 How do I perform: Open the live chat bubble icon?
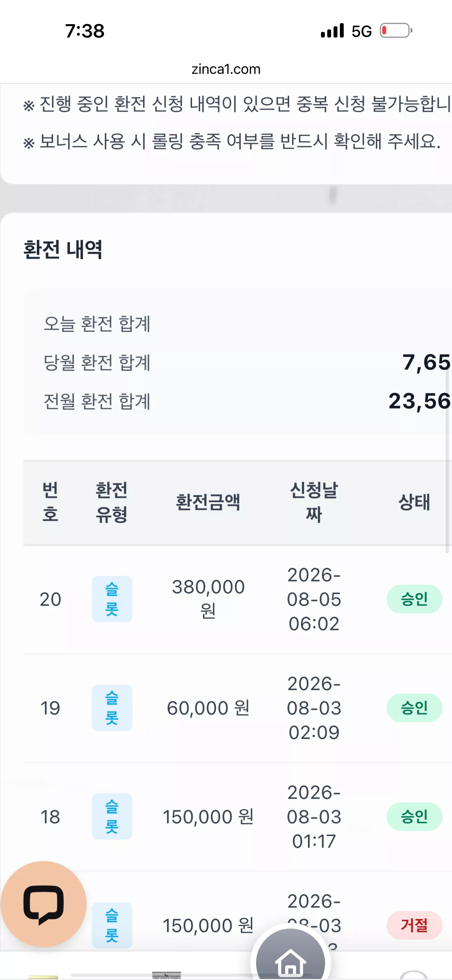pos(43,904)
